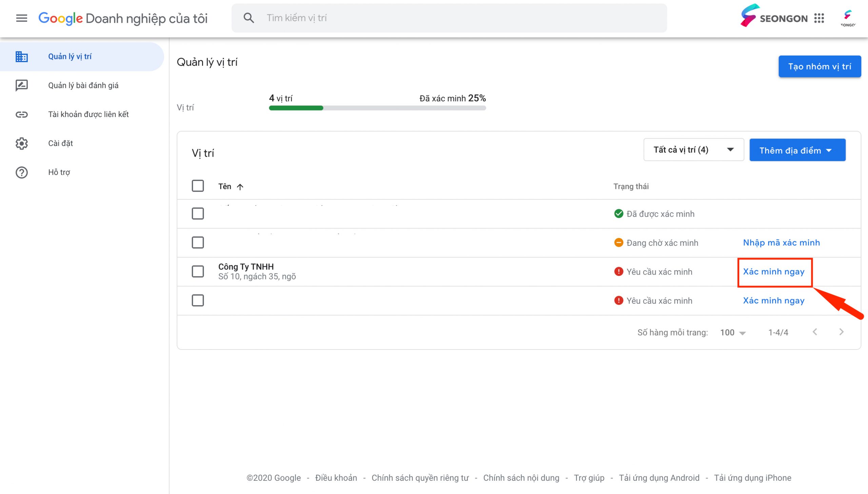Open the hamburger main menu
The width and height of the screenshot is (868, 494).
(x=22, y=18)
